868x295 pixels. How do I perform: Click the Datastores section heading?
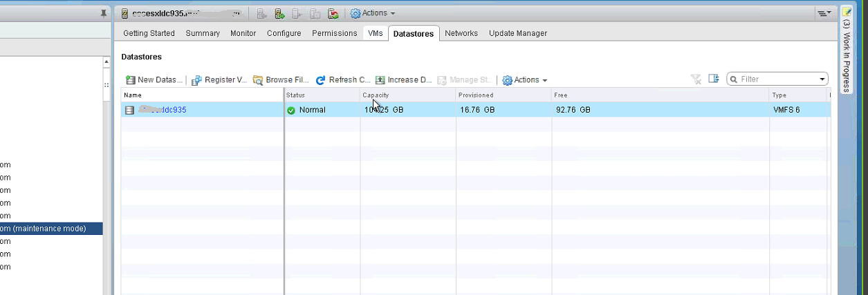click(142, 57)
